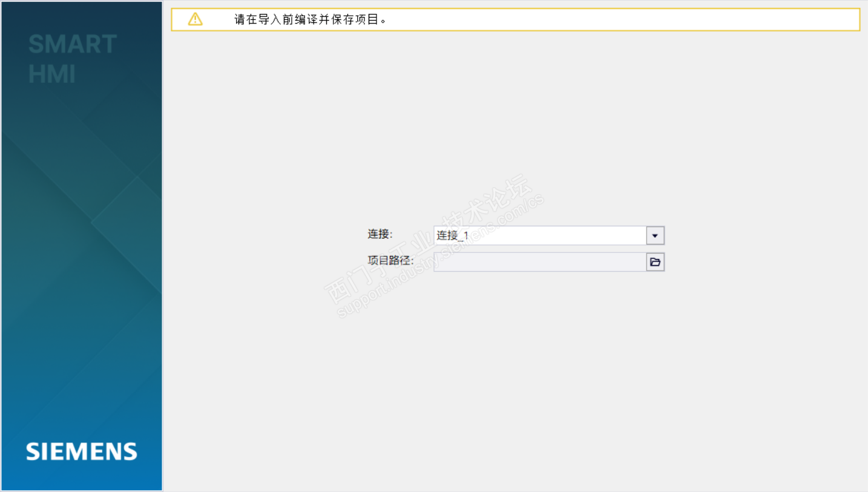868x492 pixels.
Task: Click the 项目路径: label
Action: 390,261
